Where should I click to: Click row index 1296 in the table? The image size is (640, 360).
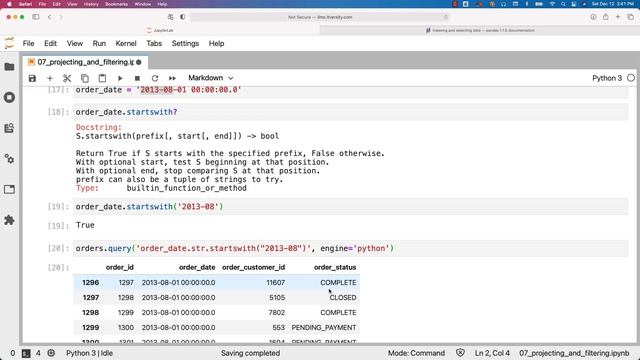[x=91, y=282]
